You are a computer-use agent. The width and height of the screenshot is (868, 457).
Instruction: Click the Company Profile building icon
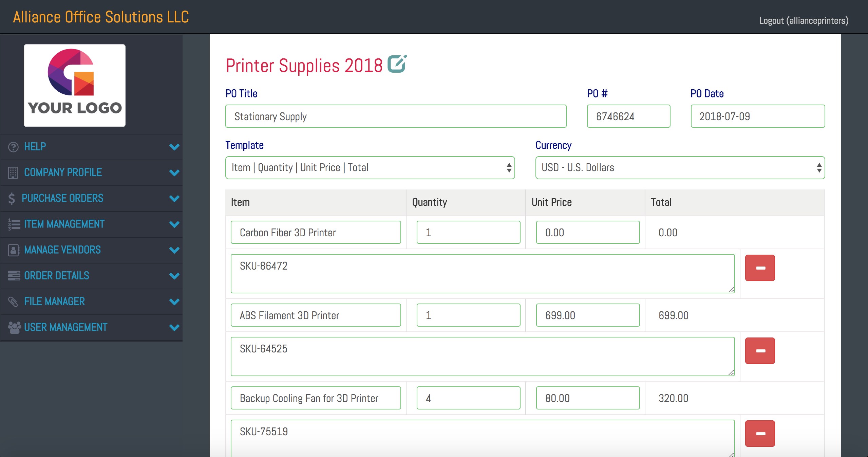(x=13, y=172)
